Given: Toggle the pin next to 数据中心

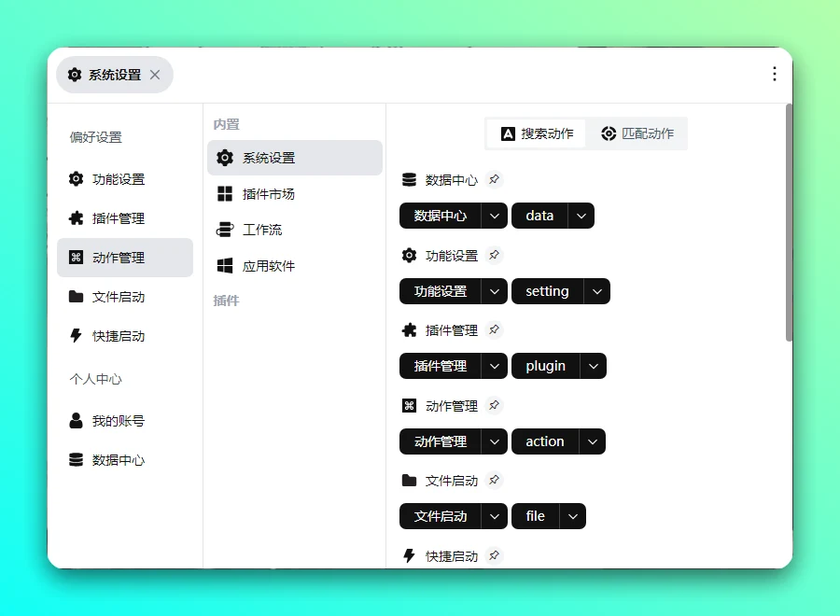Looking at the screenshot, I should point(495,179).
